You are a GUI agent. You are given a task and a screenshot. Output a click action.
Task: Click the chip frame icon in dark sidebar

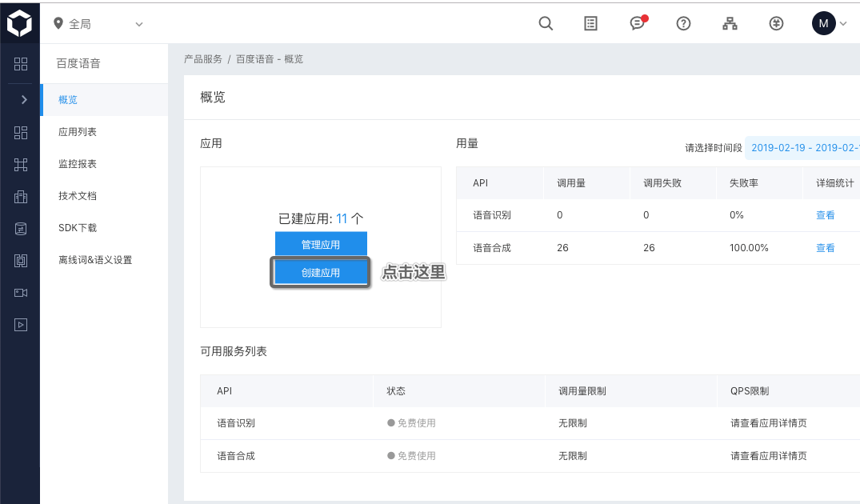[x=20, y=261]
